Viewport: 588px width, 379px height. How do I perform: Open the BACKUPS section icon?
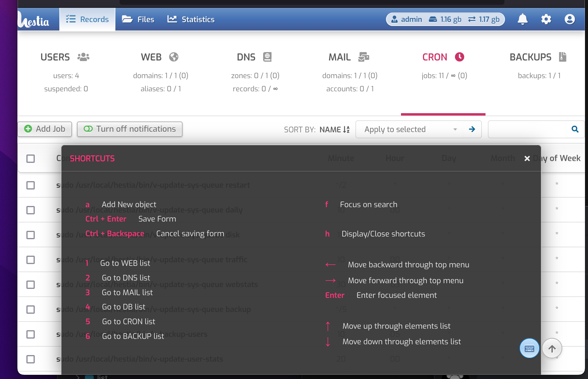(x=563, y=57)
